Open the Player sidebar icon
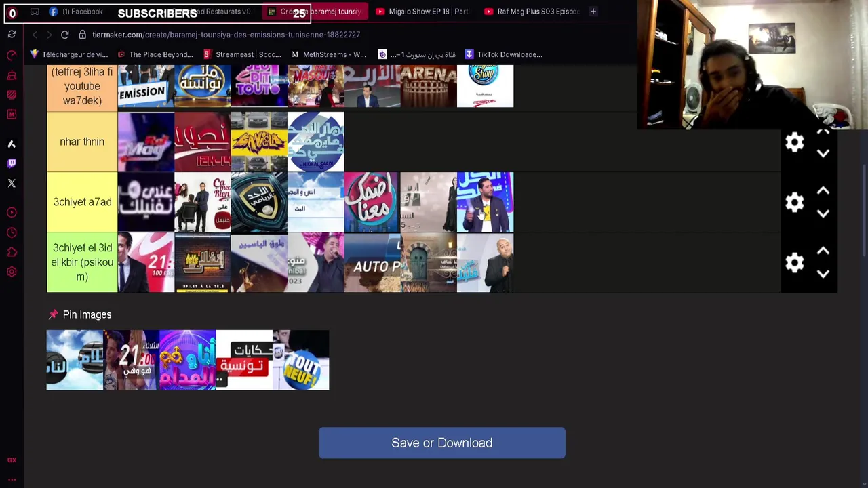 tap(12, 213)
